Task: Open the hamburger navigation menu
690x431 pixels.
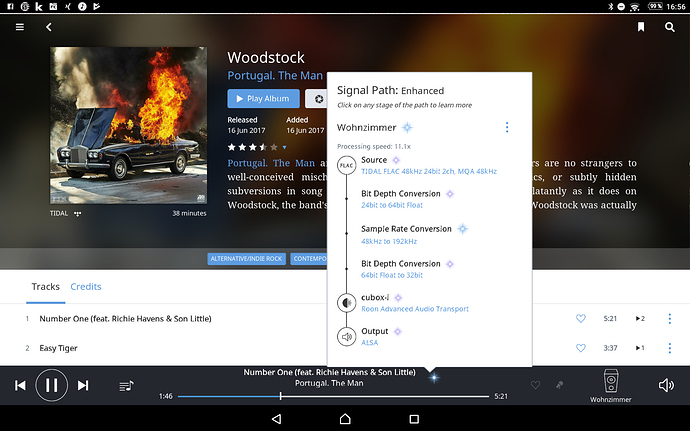Action: pyautogui.click(x=20, y=27)
